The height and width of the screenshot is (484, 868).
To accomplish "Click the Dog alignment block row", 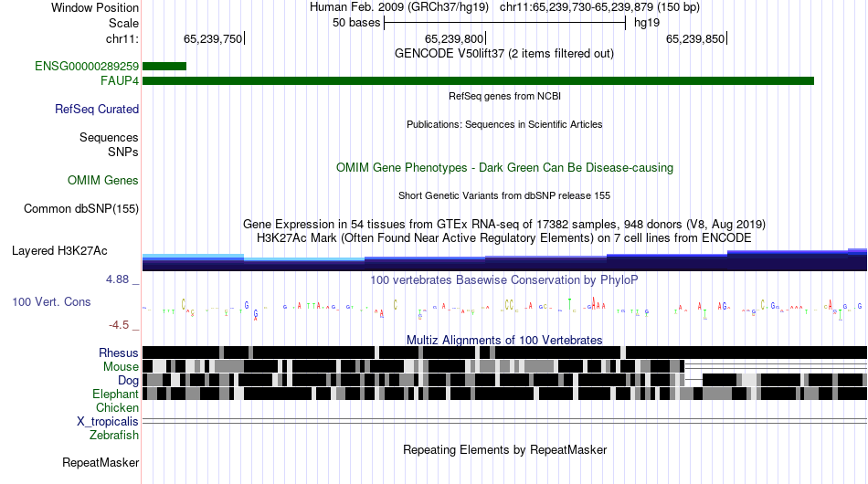I will 505,380.
